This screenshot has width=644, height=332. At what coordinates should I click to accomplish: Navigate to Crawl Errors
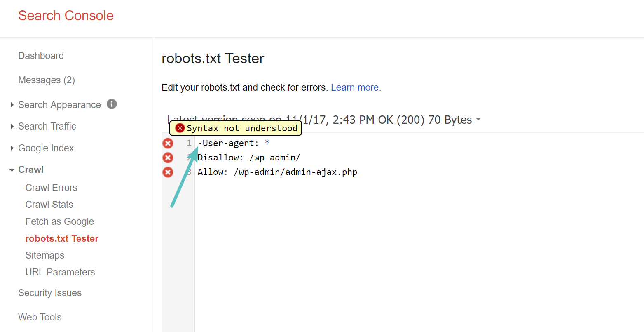[51, 187]
